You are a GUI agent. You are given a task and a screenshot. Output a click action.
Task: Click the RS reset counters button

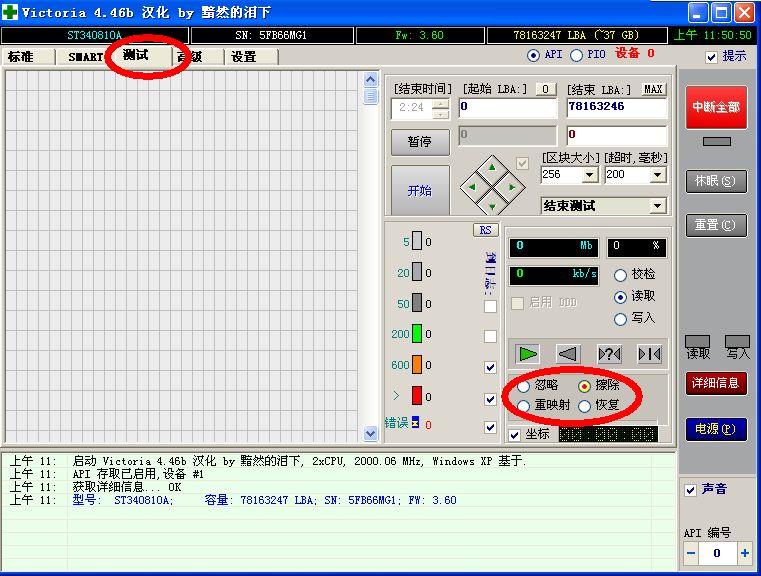coord(485,230)
